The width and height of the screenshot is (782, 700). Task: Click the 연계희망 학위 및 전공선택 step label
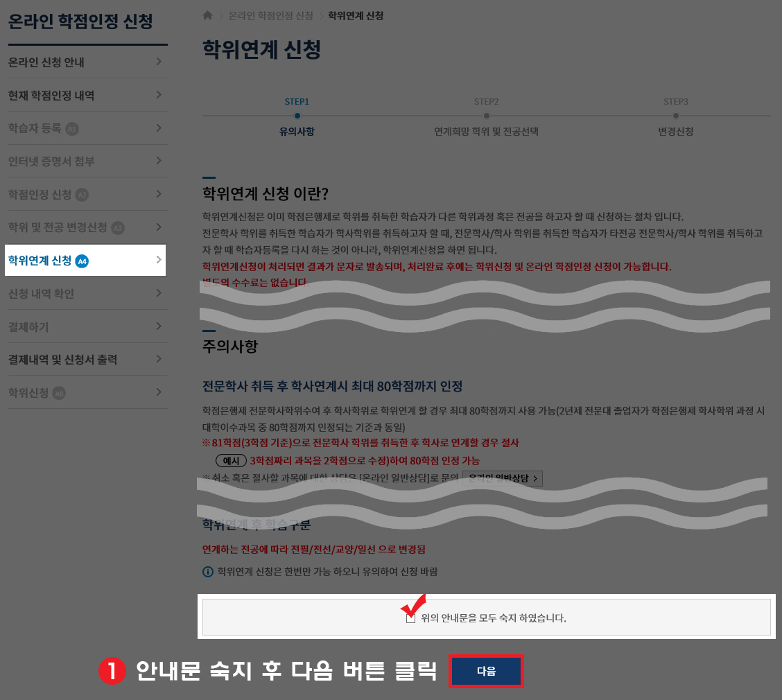486,132
